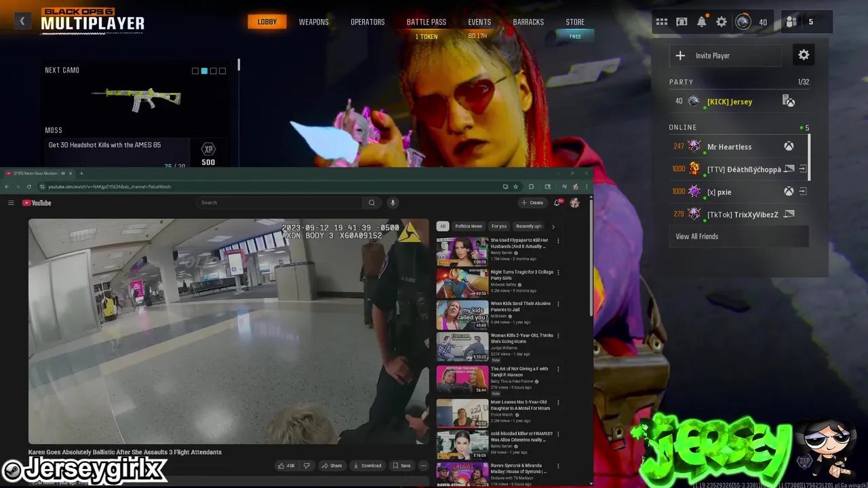Open the social friends icon showing 5

click(x=791, y=22)
